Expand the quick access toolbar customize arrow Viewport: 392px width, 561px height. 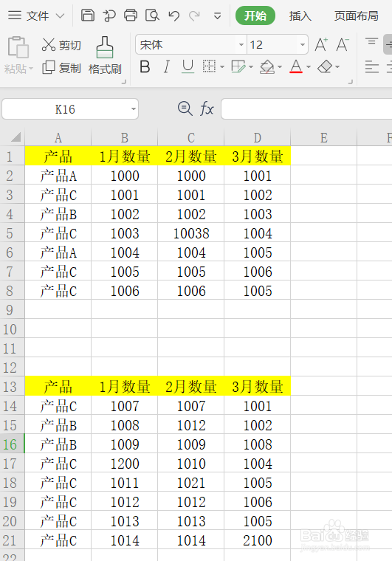[x=217, y=16]
